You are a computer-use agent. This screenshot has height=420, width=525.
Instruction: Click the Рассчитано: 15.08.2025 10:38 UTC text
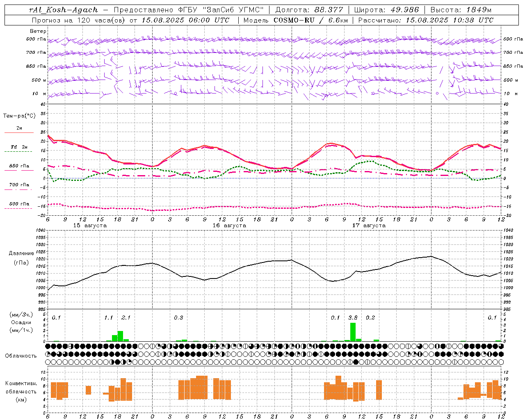point(426,20)
